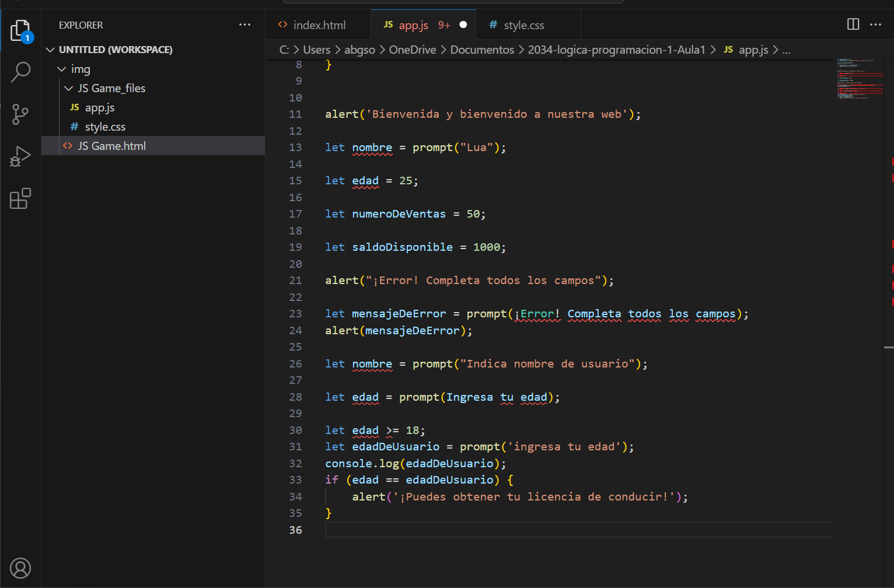Screen dimensions: 894x588
Task: Place cursor on empty line 36
Action: click(x=578, y=530)
